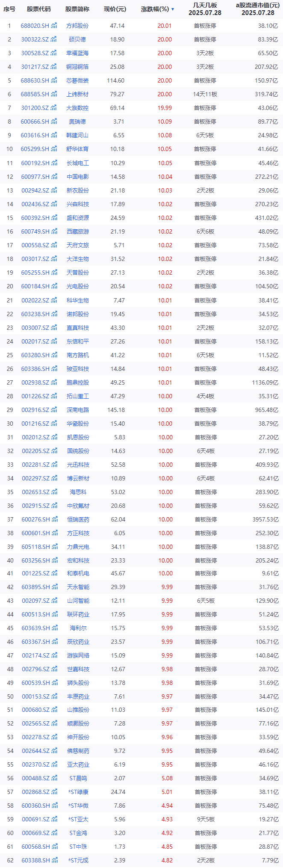Open the chart icon next to 000558.SZ
283x868 pixels.
click(x=54, y=245)
